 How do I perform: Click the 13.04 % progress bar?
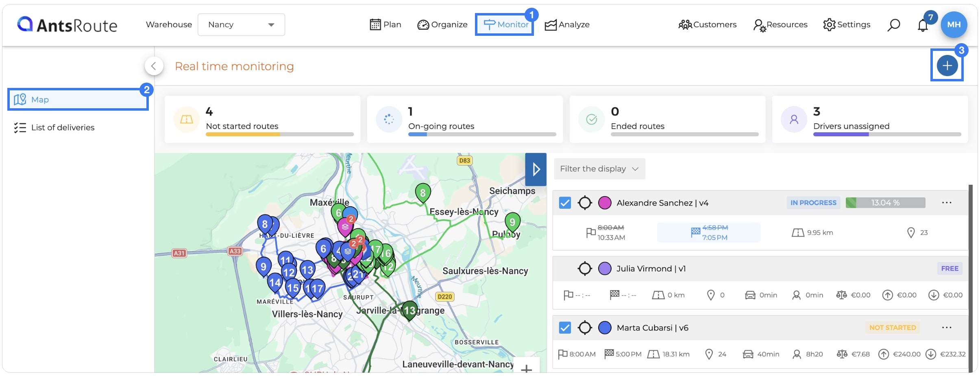[885, 203]
